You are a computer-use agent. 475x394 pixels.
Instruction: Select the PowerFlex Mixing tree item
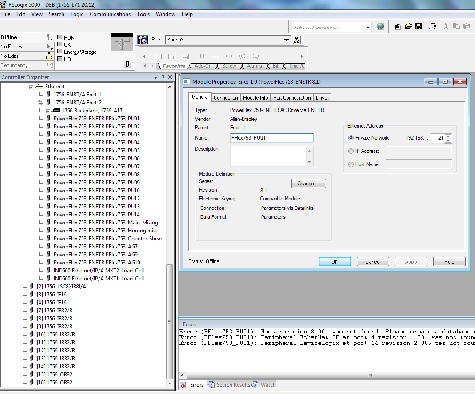click(x=106, y=222)
